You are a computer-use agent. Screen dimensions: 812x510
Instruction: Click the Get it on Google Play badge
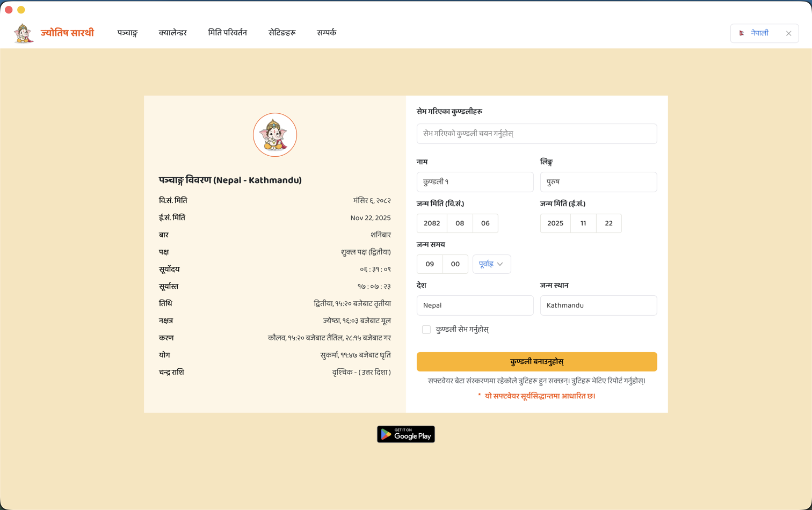[x=405, y=434]
